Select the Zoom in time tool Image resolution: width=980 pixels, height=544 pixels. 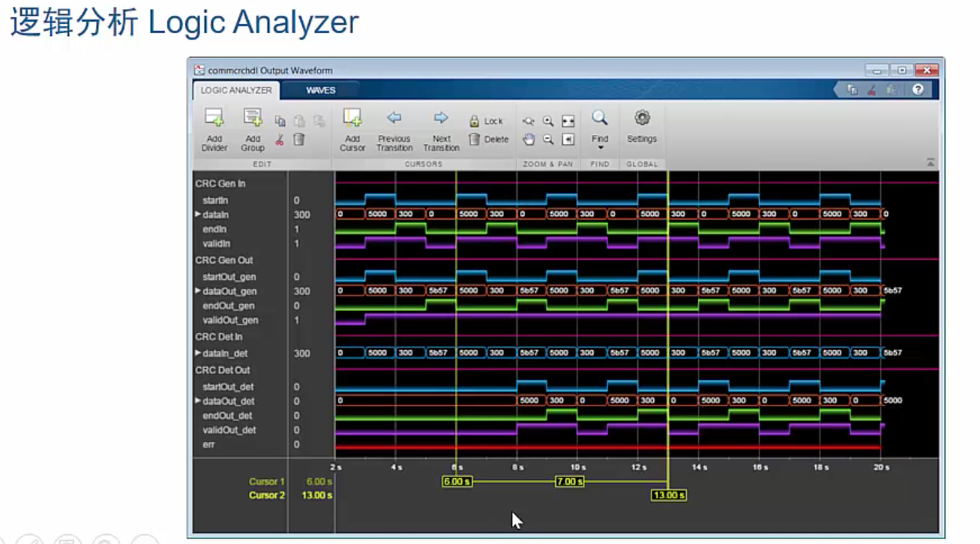click(x=529, y=121)
